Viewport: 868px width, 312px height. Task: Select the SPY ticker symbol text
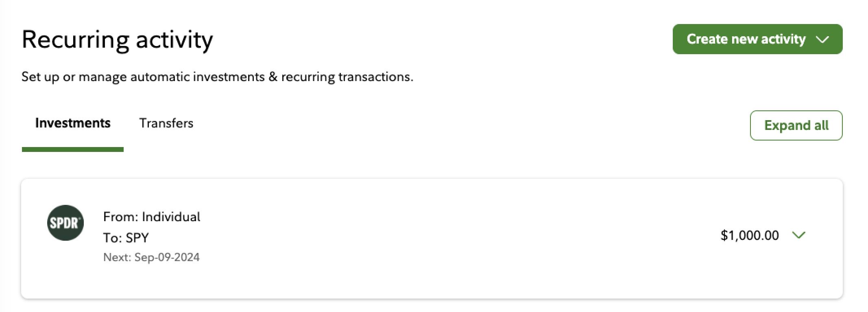click(137, 238)
